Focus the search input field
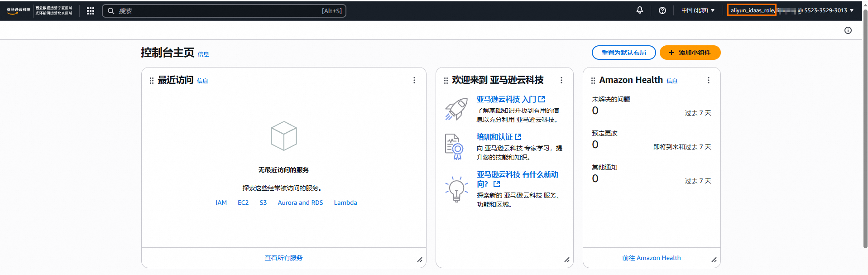This screenshot has height=275, width=868. point(224,11)
